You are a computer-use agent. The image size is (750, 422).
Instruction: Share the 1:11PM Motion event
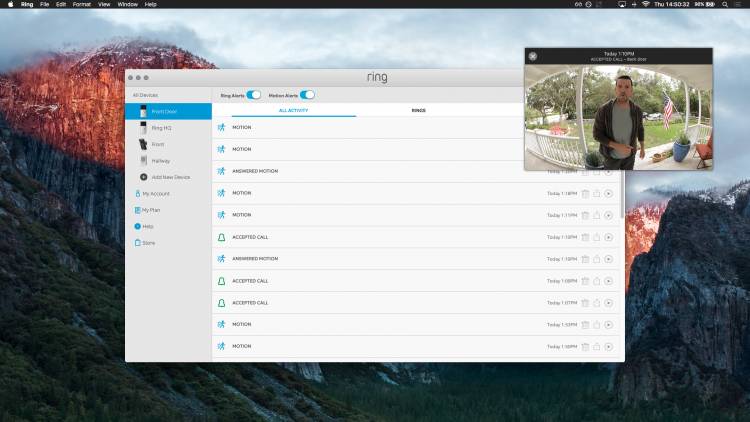pyautogui.click(x=596, y=215)
